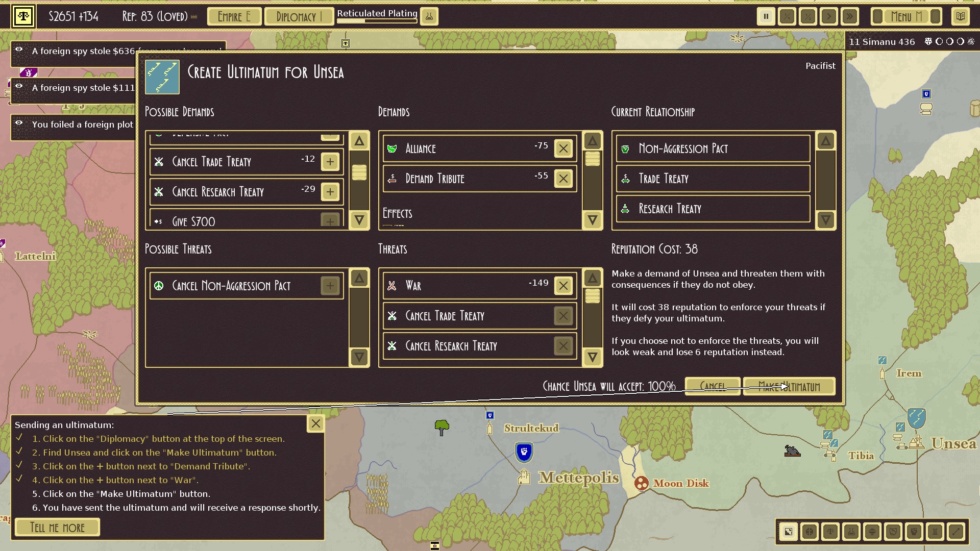Pause the game with the pause button
Screen dimensions: 980x551
[766, 16]
